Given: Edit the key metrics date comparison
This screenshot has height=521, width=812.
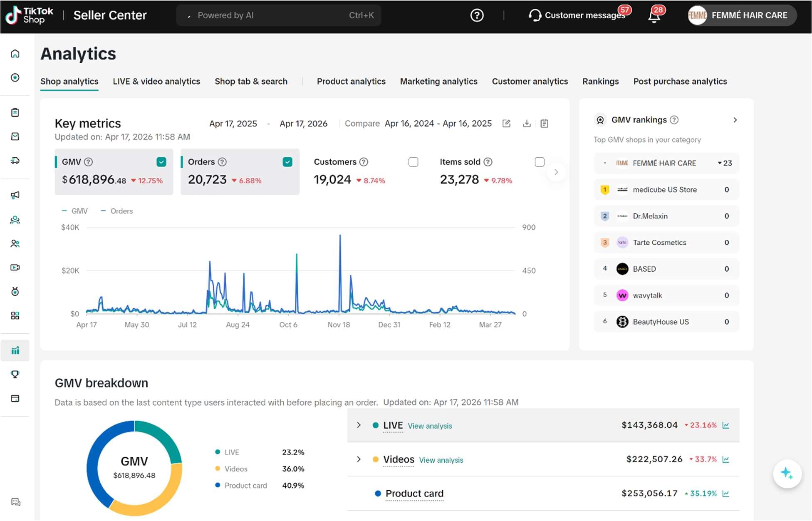Looking at the screenshot, I should tap(506, 124).
